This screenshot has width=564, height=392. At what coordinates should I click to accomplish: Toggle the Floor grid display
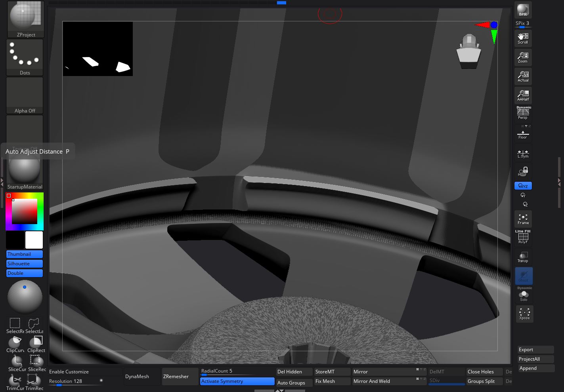pos(523,134)
